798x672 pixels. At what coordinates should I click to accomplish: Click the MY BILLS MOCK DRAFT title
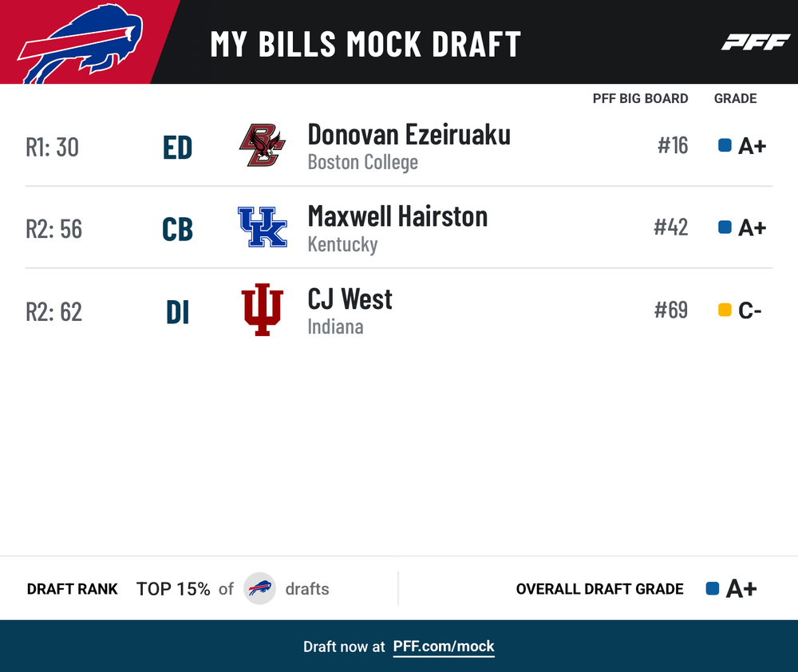coord(366,44)
